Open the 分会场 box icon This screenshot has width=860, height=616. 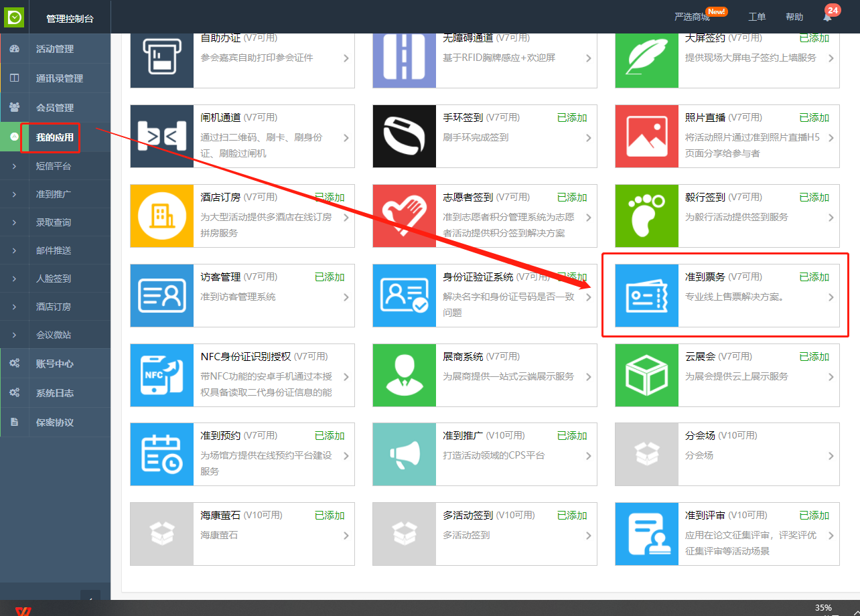(647, 454)
